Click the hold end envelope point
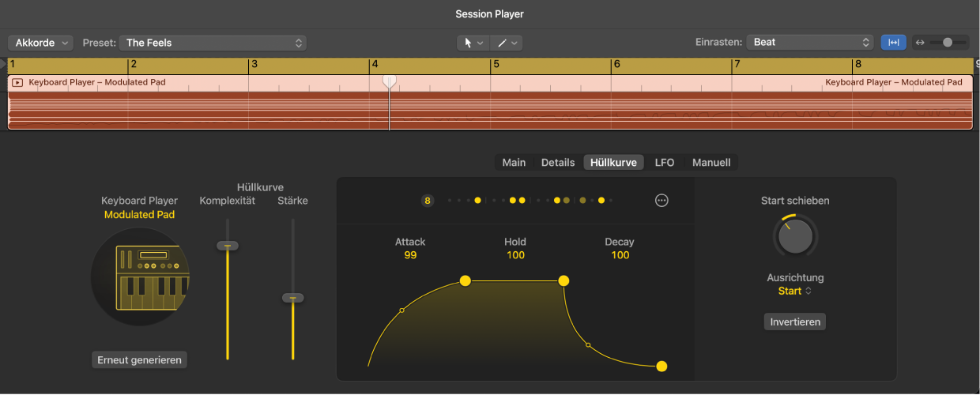The height and width of the screenshot is (395, 980). (563, 280)
